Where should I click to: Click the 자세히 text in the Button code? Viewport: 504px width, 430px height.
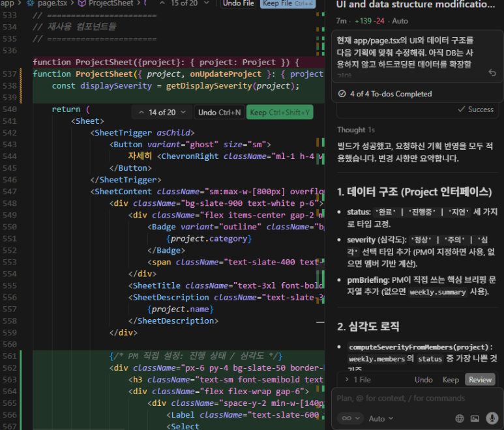pos(140,156)
